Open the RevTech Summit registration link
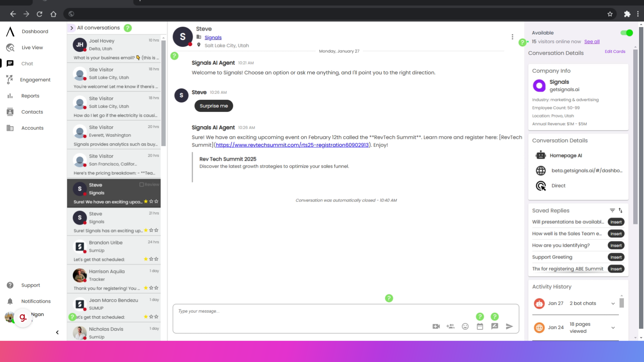644x362 pixels. 292,145
